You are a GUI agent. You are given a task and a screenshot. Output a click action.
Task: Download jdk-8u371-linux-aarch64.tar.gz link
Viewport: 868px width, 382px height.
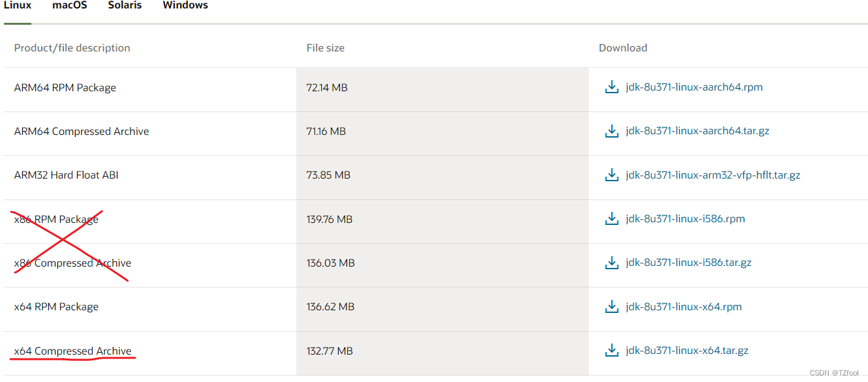coord(698,131)
